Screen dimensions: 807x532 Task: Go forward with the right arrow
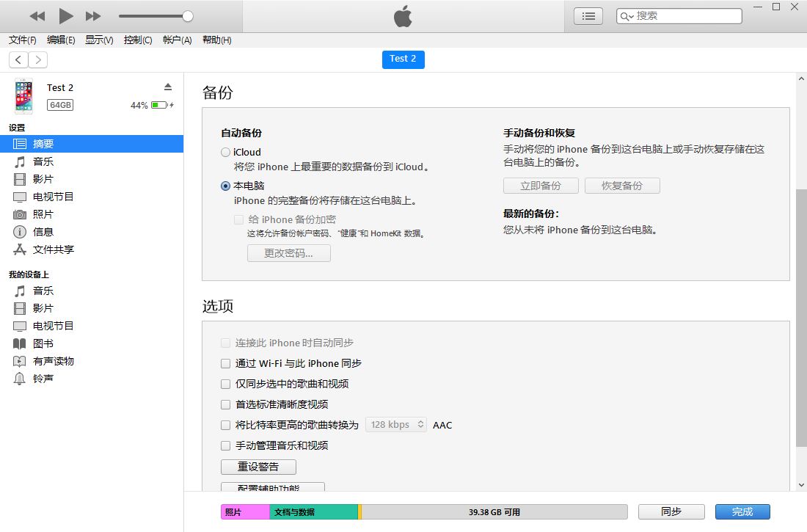click(38, 59)
